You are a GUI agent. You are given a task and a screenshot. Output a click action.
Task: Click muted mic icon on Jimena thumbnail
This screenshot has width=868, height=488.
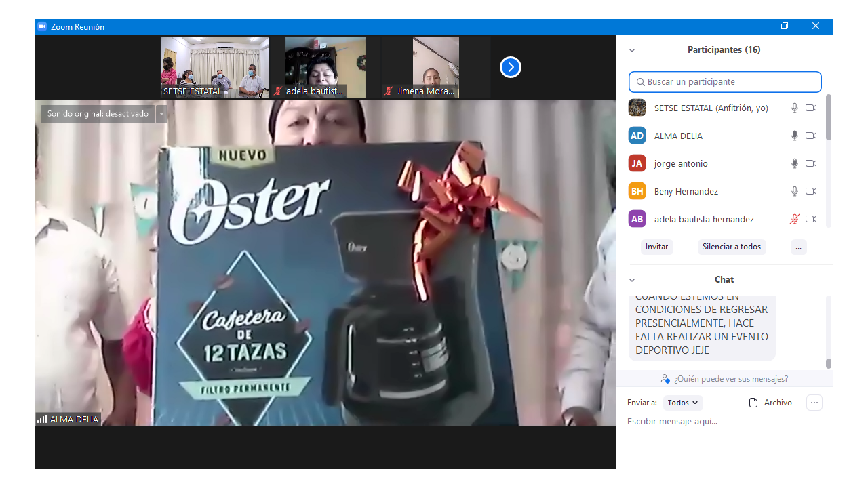pos(389,91)
